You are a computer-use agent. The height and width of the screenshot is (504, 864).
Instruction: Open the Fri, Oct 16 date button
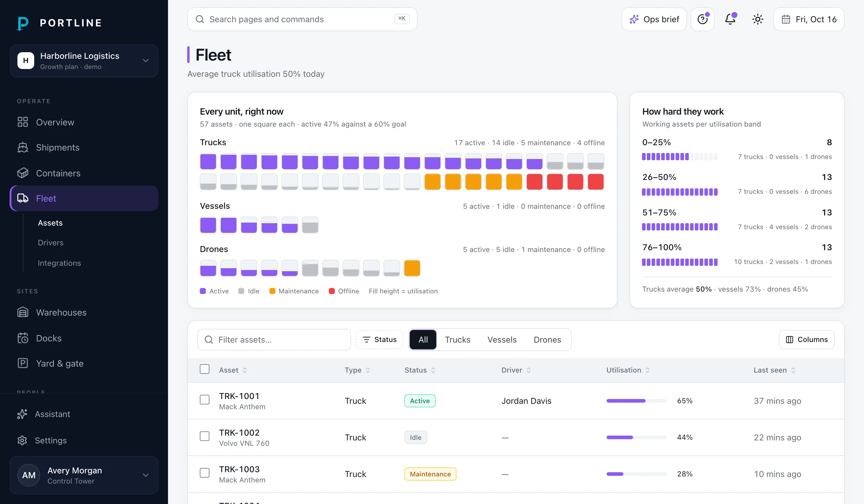pos(809,19)
